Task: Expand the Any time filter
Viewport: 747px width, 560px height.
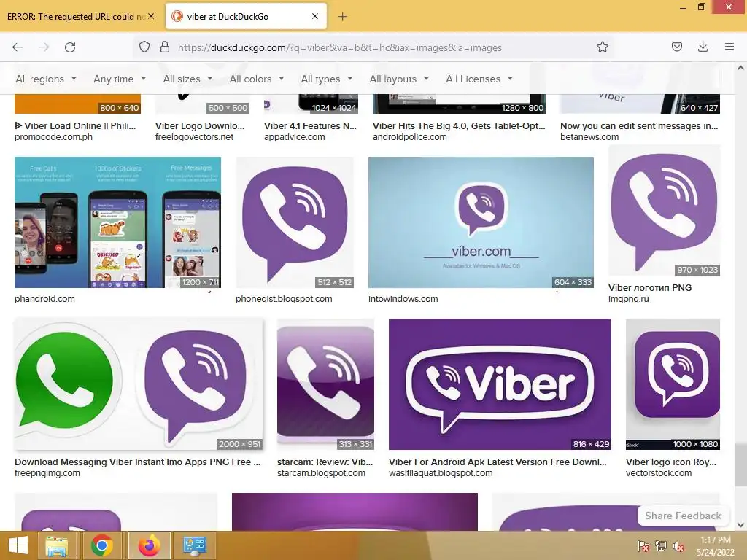Action: click(120, 79)
